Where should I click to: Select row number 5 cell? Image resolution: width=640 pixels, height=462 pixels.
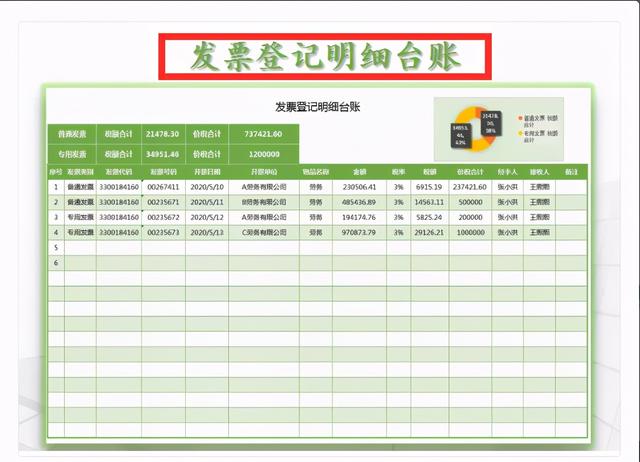coord(56,248)
